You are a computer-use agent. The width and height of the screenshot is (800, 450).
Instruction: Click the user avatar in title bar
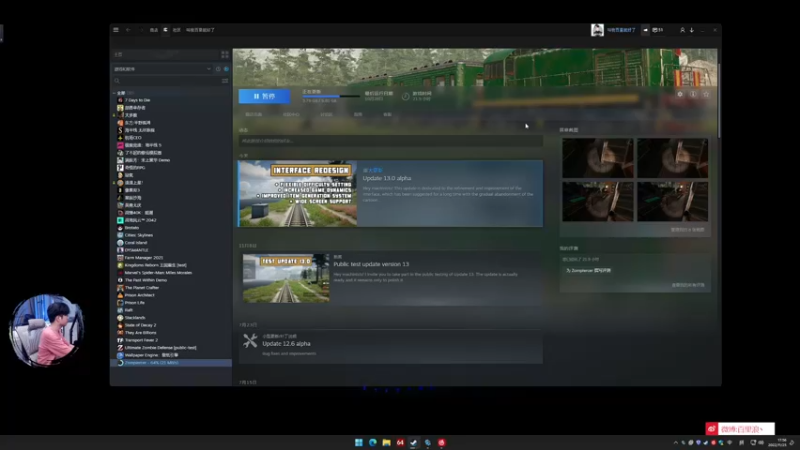(597, 30)
